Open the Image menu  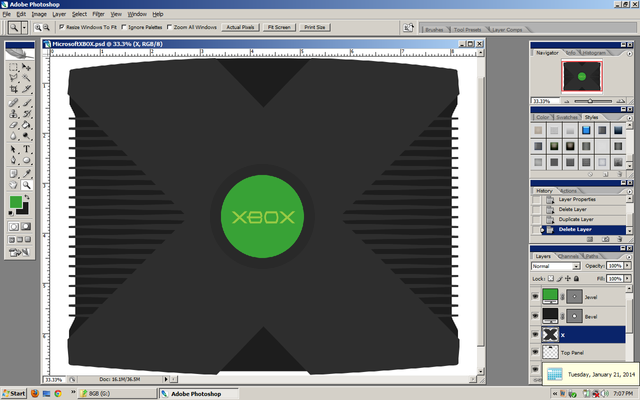tap(39, 14)
